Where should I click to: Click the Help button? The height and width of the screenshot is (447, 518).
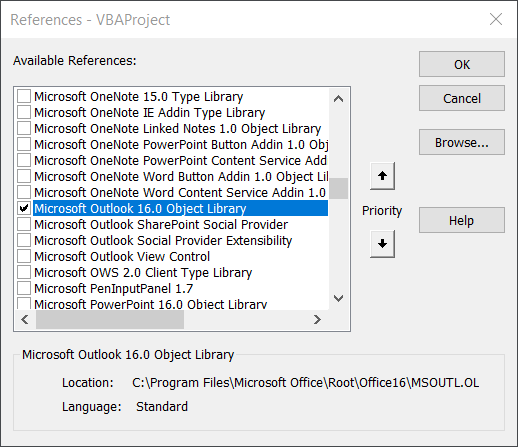click(462, 220)
